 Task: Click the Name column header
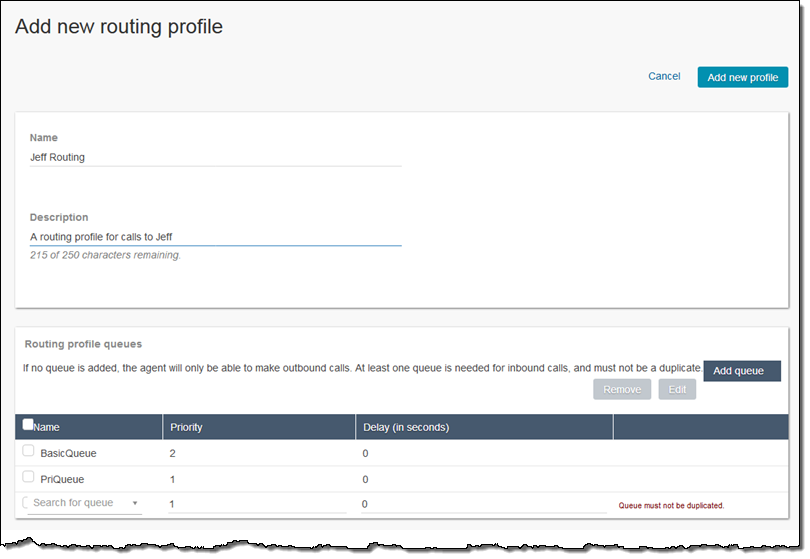(47, 428)
